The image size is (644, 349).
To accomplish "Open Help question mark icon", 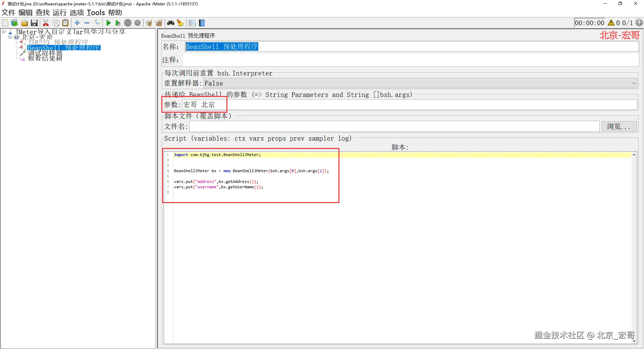I will tap(202, 23).
